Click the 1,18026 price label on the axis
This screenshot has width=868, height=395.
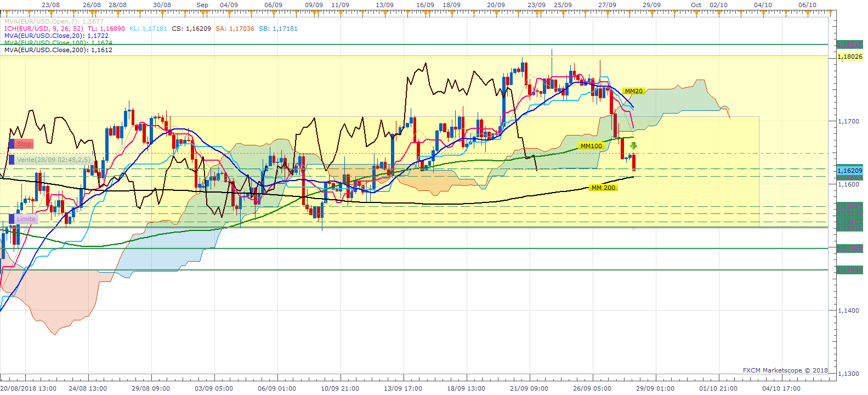pyautogui.click(x=850, y=57)
